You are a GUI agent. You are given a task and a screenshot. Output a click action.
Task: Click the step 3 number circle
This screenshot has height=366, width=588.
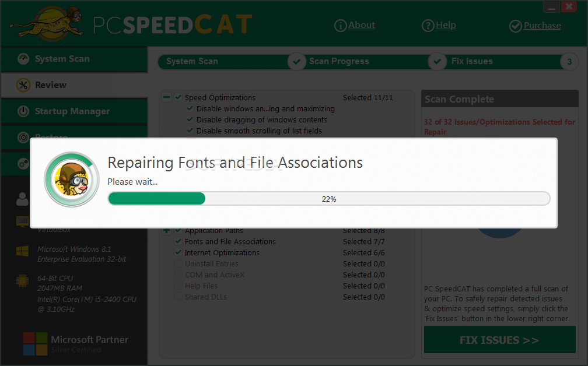click(x=569, y=61)
